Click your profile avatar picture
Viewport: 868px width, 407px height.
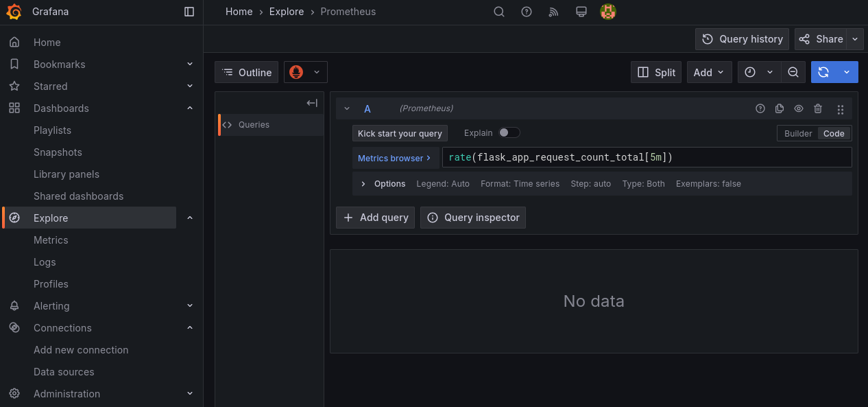pyautogui.click(x=607, y=12)
